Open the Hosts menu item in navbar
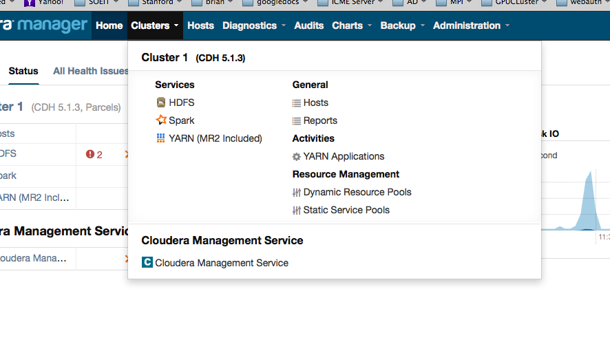610x364 pixels. point(201,25)
